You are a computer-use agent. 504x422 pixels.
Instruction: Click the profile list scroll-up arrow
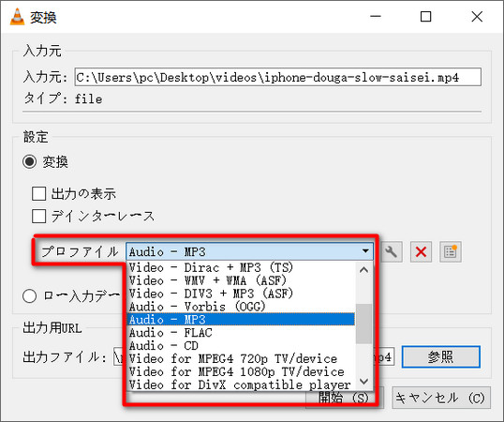click(x=363, y=269)
